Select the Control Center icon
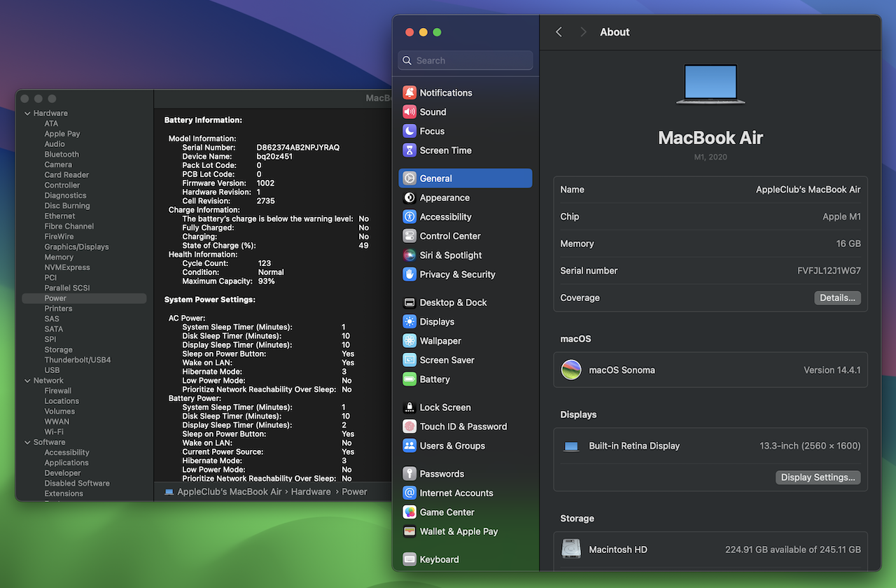 [409, 236]
